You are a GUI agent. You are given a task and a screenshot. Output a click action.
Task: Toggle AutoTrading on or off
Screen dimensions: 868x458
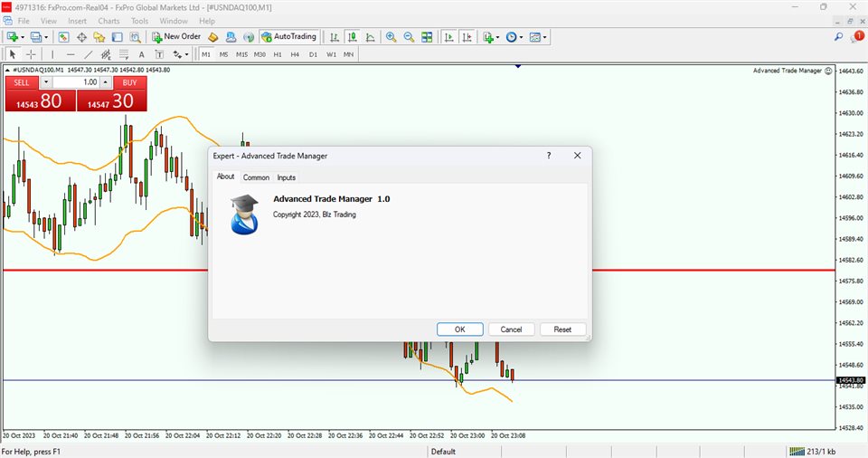click(x=289, y=36)
